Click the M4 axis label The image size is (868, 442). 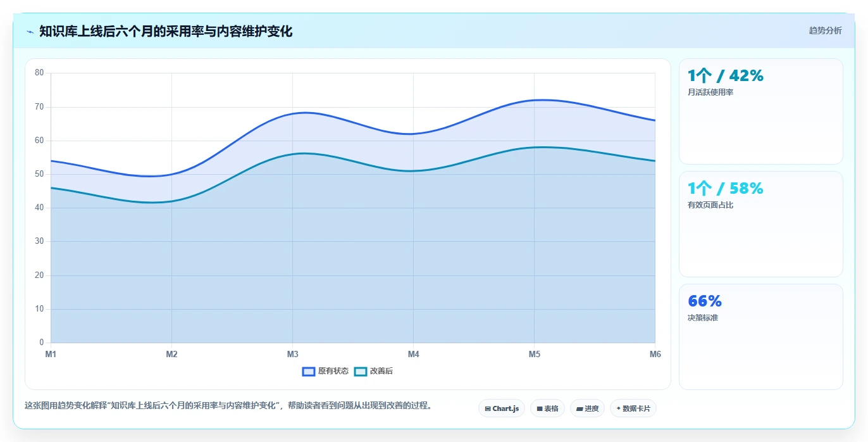coord(413,354)
